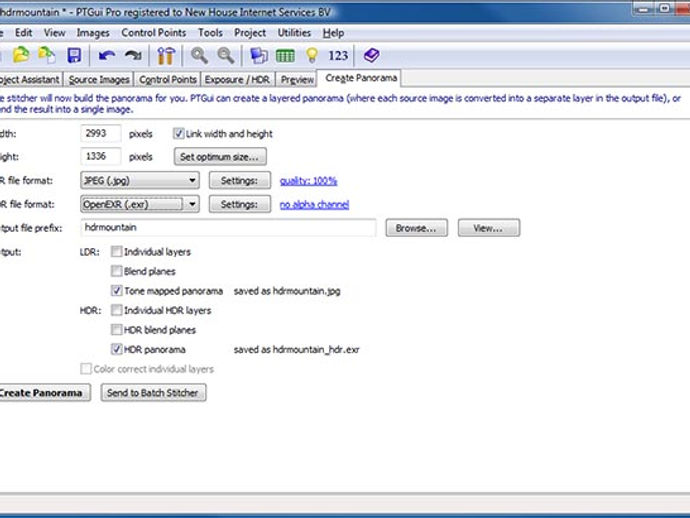Switch to Control Points tab
Screen dimensions: 690x518
click(167, 80)
